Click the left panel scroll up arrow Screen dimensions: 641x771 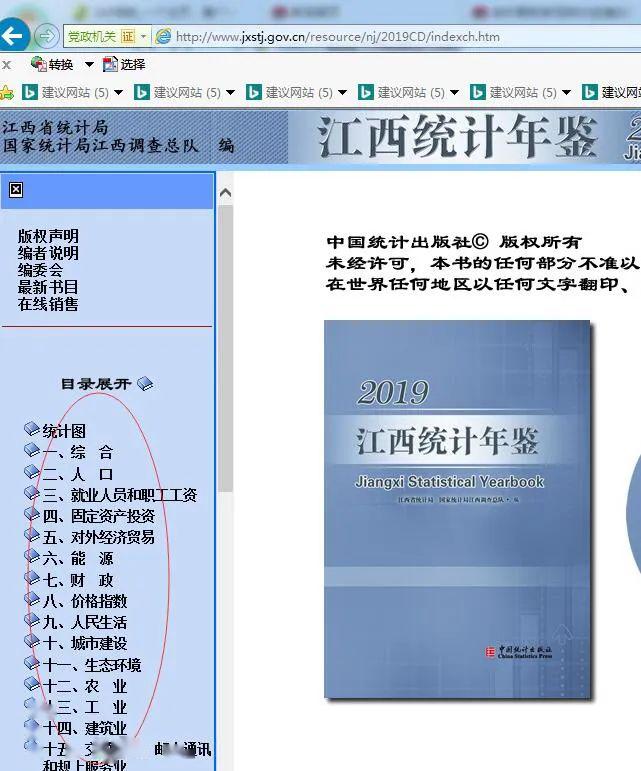(225, 193)
